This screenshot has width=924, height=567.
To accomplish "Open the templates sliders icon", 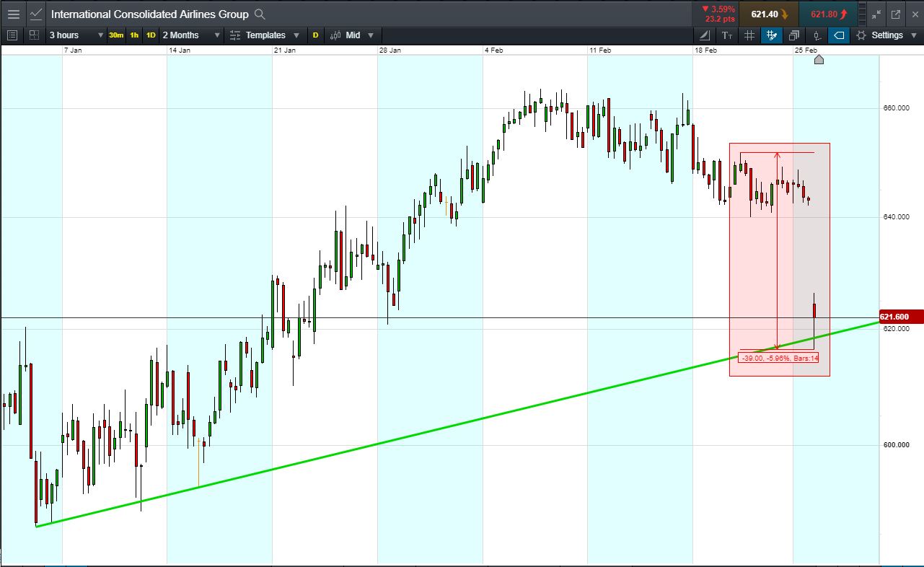I will 235,35.
